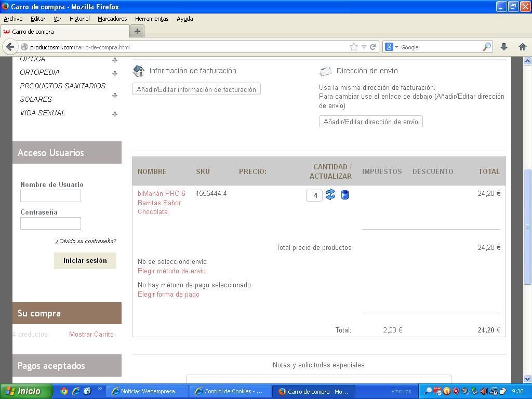
Task: Click the vertical scrollbar thumb
Action: (x=527, y=227)
